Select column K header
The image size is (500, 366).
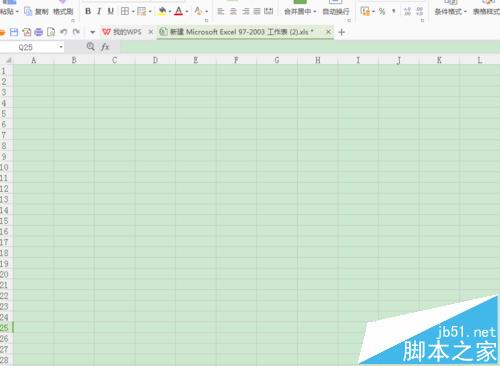click(x=439, y=60)
